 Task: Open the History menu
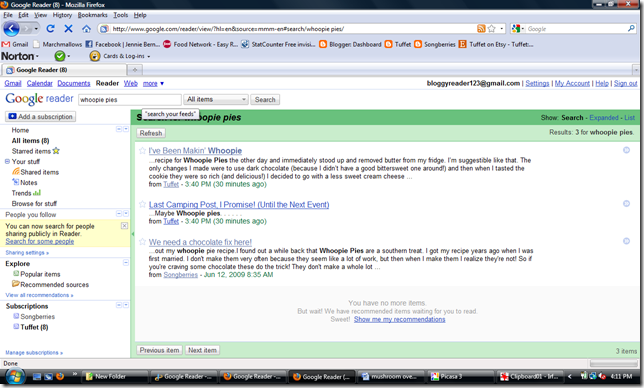(62, 15)
